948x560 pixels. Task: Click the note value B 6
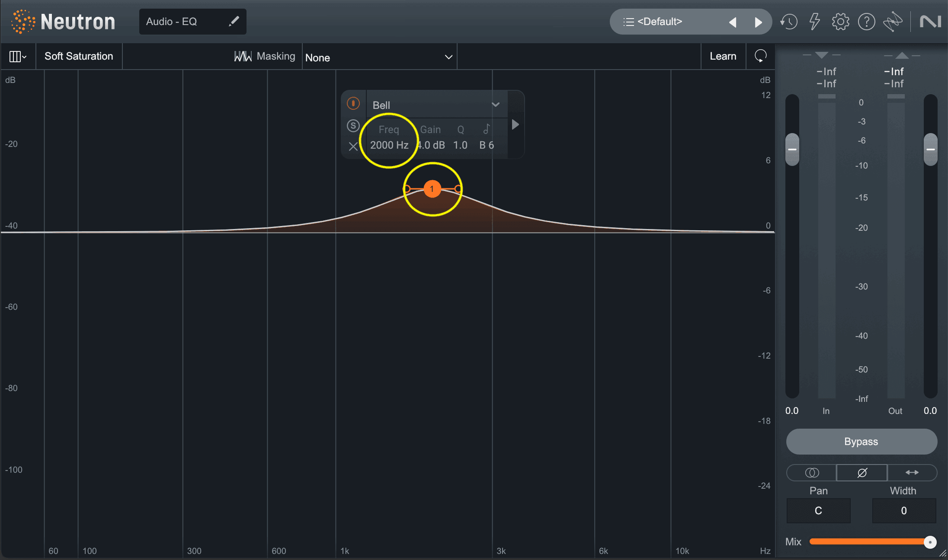click(487, 145)
